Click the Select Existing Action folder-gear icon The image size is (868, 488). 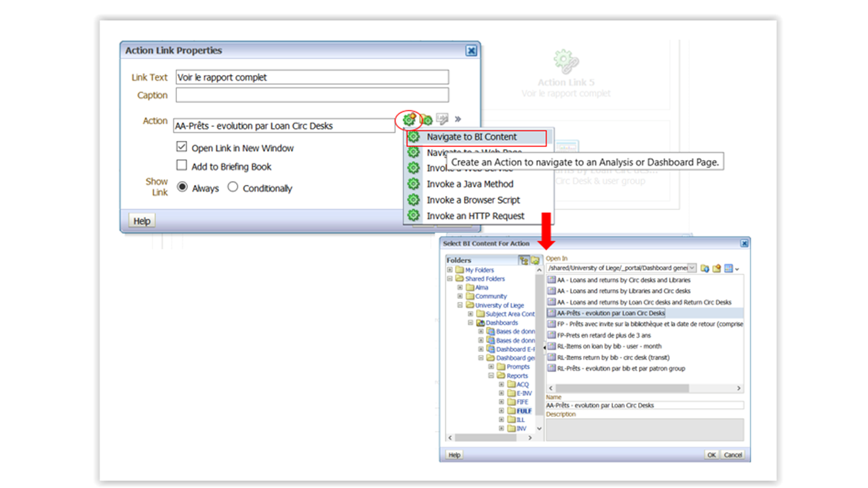(427, 121)
